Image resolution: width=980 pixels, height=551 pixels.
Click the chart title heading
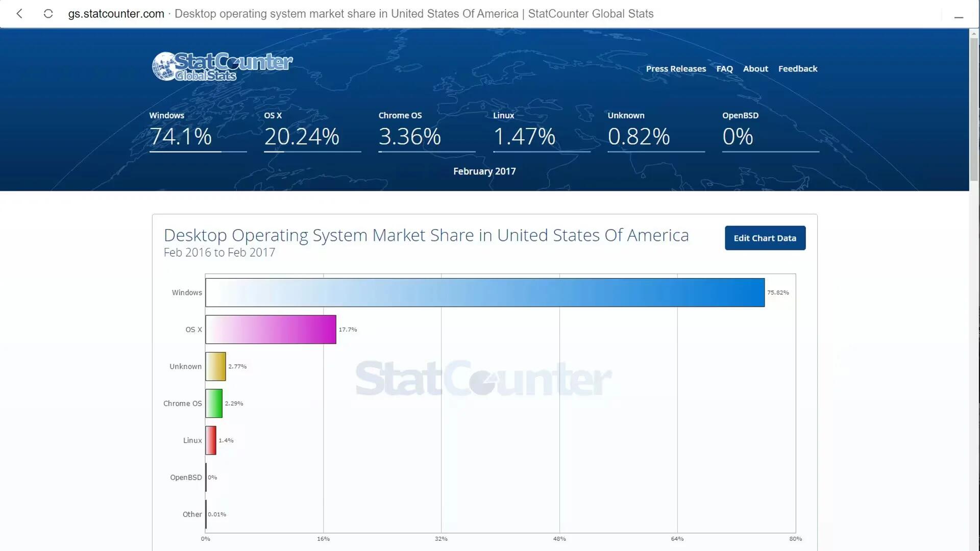point(426,235)
